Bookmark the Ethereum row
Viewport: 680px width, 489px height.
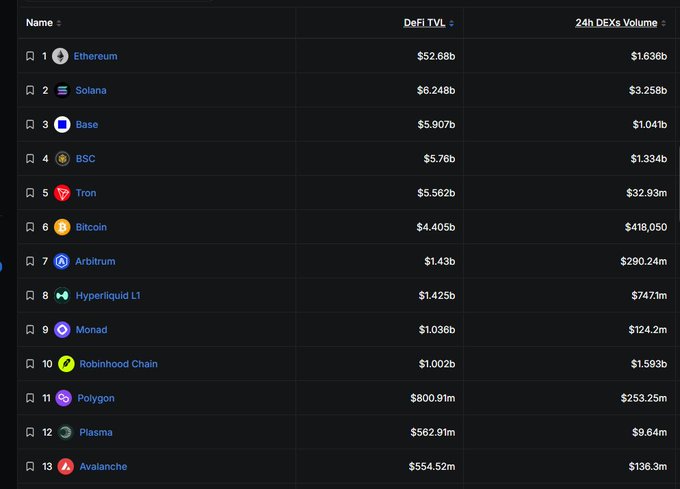click(x=30, y=56)
